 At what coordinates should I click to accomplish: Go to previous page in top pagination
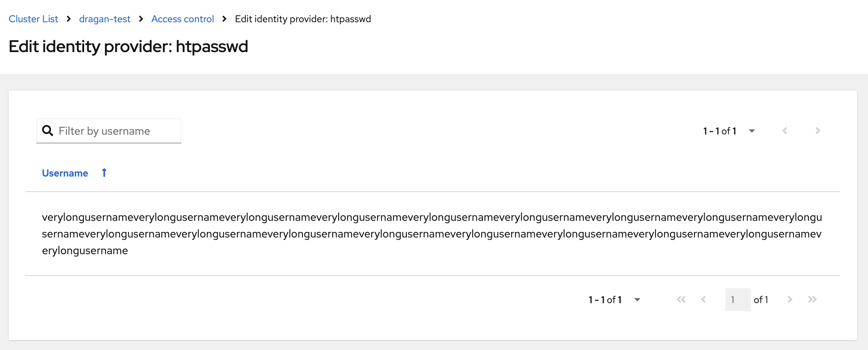785,131
